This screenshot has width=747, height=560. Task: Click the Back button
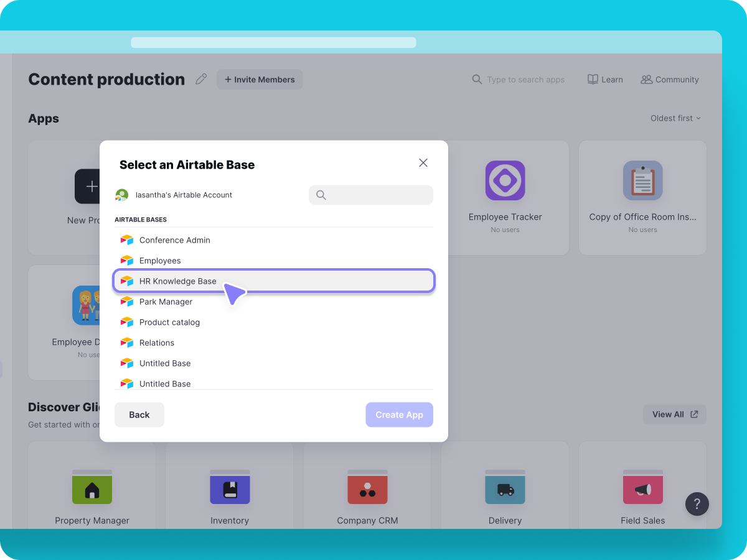tap(139, 415)
